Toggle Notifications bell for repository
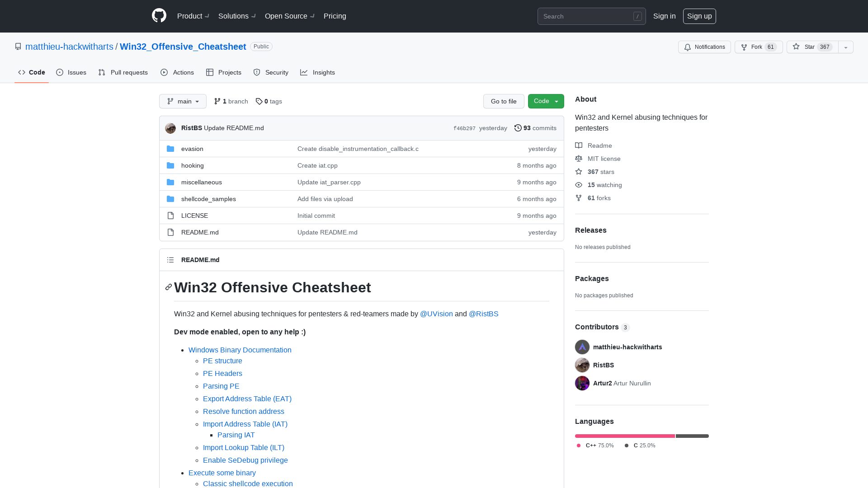The height and width of the screenshot is (488, 868). [705, 47]
